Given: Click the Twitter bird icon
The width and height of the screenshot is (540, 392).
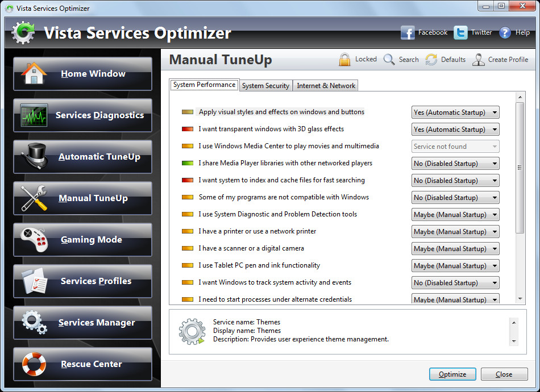Looking at the screenshot, I should [x=460, y=33].
